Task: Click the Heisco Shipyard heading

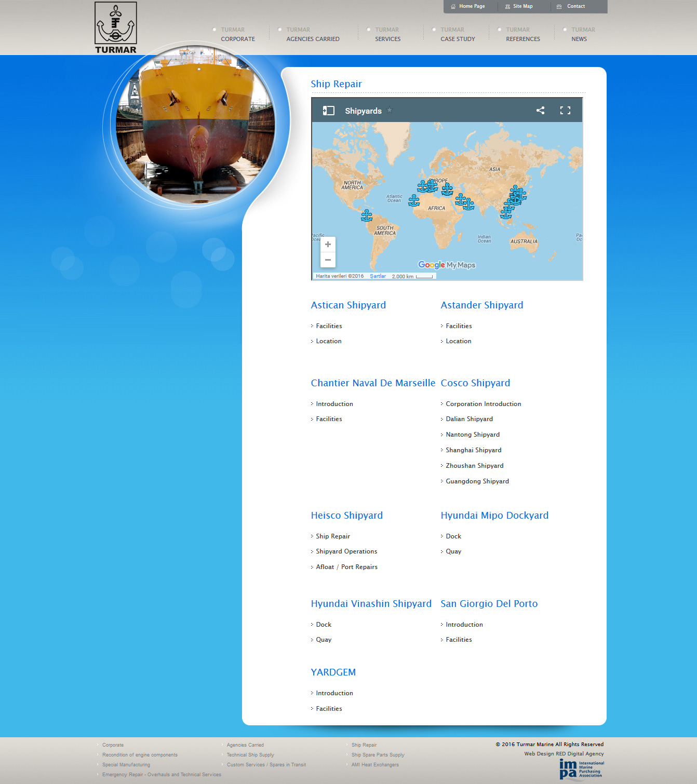Action: pyautogui.click(x=346, y=516)
